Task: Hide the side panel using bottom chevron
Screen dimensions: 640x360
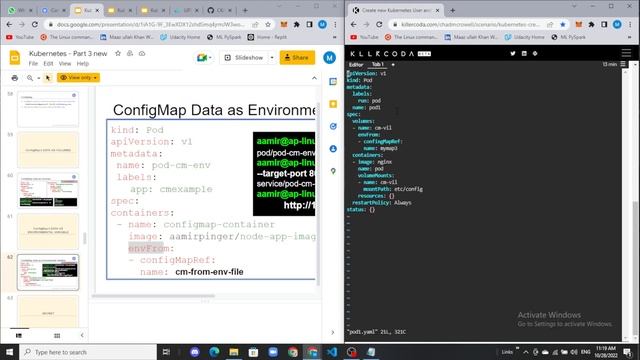Action: pyautogui.click(x=333, y=332)
